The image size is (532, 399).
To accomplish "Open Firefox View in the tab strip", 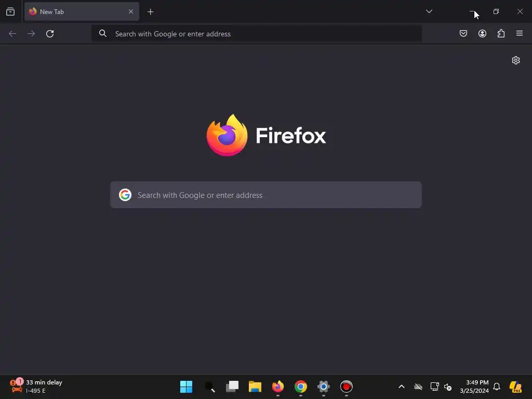I will 10,11.
